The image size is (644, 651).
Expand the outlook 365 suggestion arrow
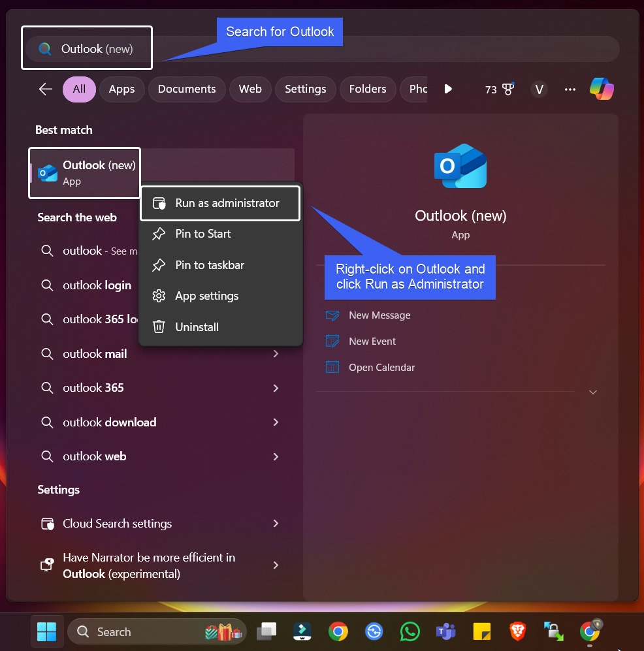(276, 388)
